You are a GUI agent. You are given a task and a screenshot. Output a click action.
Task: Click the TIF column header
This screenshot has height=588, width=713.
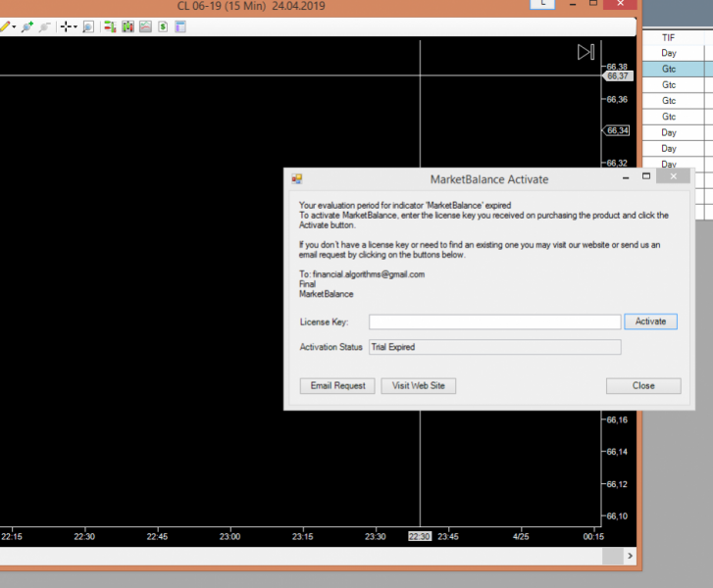click(668, 37)
